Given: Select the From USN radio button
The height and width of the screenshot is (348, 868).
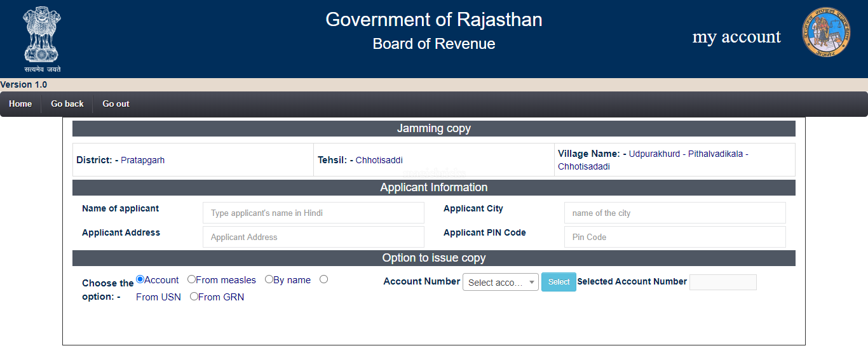Looking at the screenshot, I should (x=323, y=279).
